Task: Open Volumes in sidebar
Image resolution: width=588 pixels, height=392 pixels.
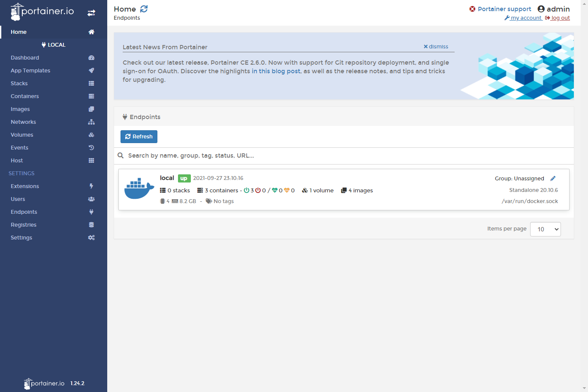Action: (x=22, y=135)
